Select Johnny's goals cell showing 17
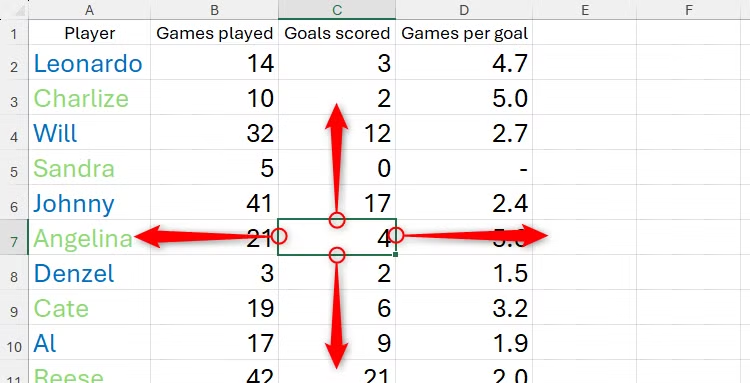 pos(337,202)
